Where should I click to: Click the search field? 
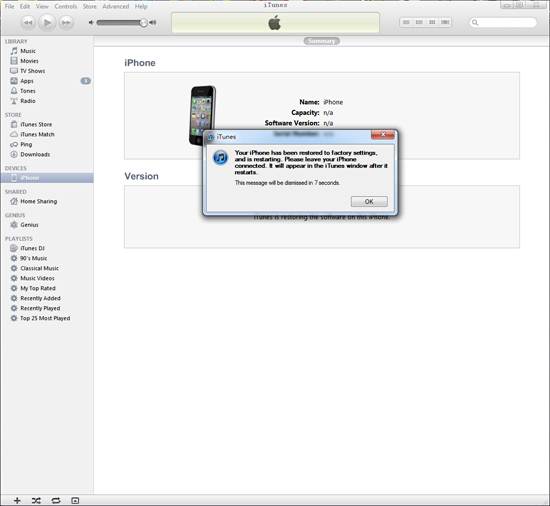click(503, 22)
